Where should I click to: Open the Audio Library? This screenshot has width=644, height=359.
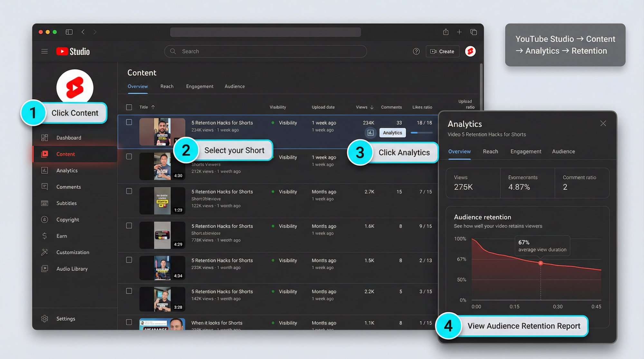(72, 269)
